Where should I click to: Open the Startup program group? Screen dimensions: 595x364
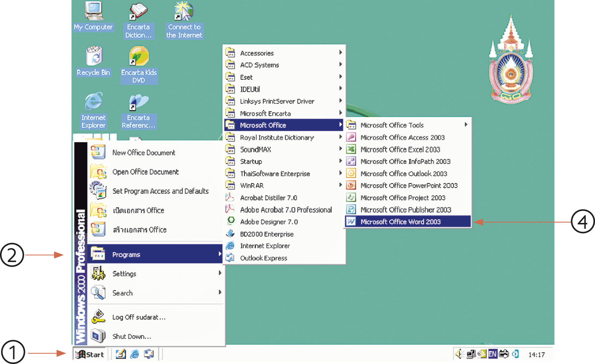pos(284,162)
